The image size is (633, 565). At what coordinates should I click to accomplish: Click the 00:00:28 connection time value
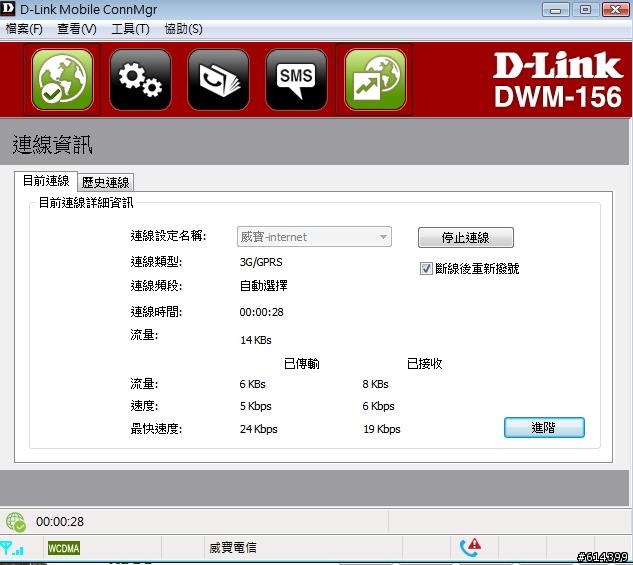pyautogui.click(x=262, y=312)
